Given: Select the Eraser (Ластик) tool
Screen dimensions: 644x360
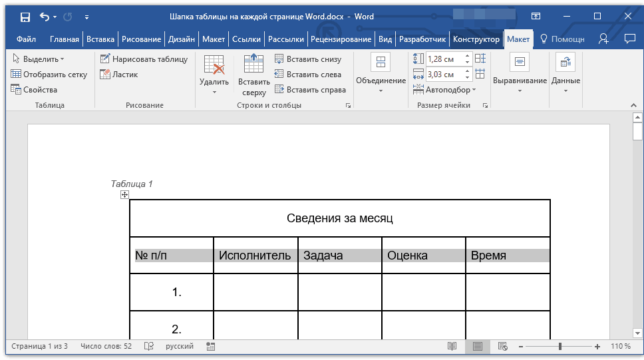Looking at the screenshot, I should point(118,75).
